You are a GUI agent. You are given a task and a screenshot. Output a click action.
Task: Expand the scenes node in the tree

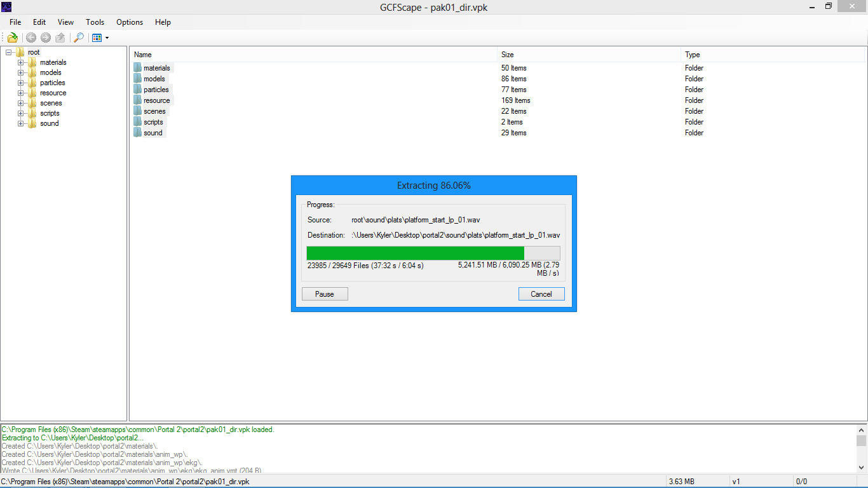click(20, 103)
